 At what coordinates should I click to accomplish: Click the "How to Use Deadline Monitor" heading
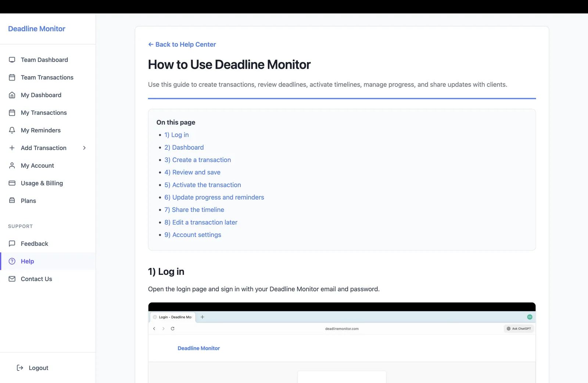click(229, 64)
